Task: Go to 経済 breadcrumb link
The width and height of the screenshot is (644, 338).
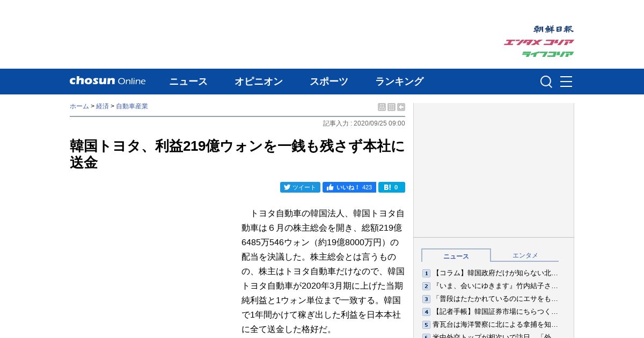Action: [103, 106]
